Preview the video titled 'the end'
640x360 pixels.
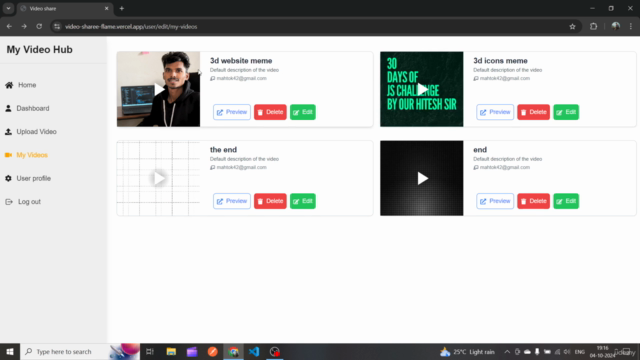pyautogui.click(x=231, y=201)
